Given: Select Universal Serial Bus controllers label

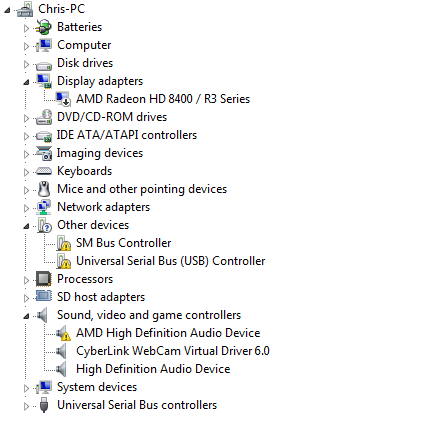Looking at the screenshot, I should (x=137, y=405).
